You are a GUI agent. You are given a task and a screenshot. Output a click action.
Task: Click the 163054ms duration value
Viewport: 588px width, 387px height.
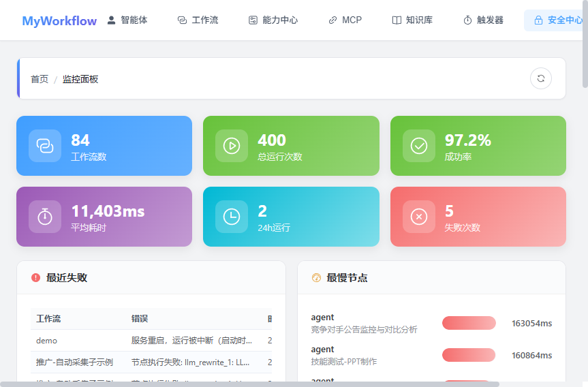coord(531,323)
